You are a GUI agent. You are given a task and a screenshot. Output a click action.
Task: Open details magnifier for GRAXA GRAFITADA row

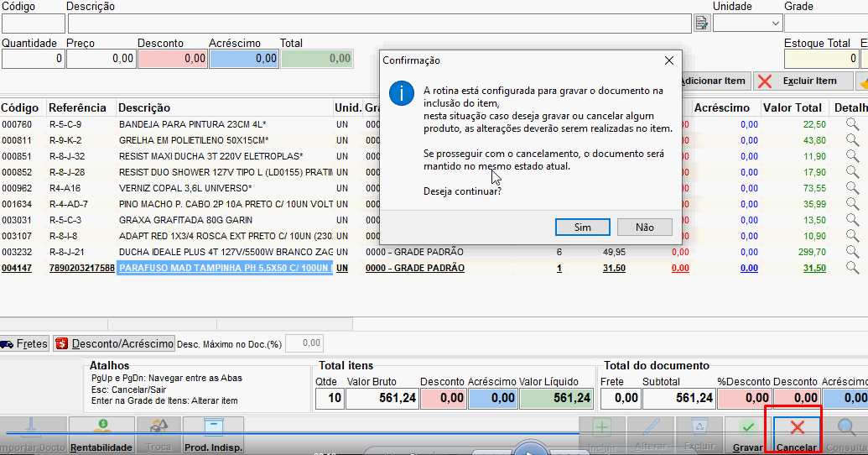(852, 220)
